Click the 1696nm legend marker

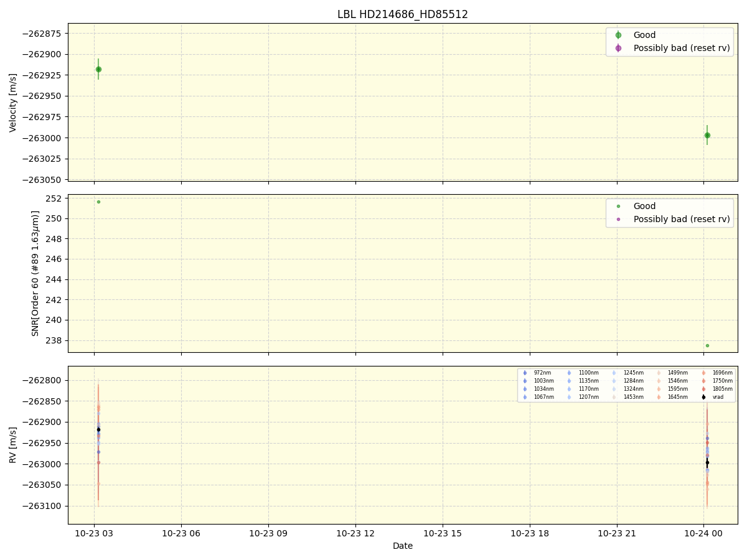pyautogui.click(x=703, y=373)
